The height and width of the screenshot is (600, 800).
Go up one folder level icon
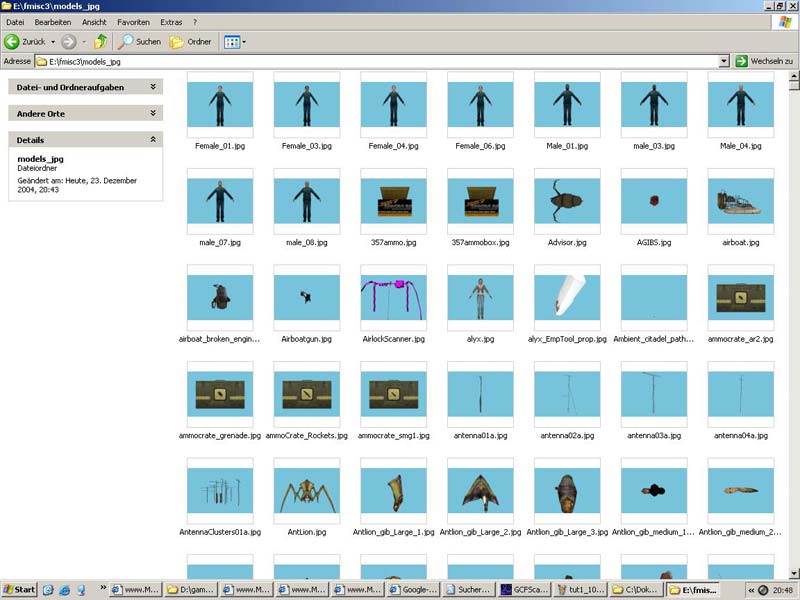pos(101,41)
